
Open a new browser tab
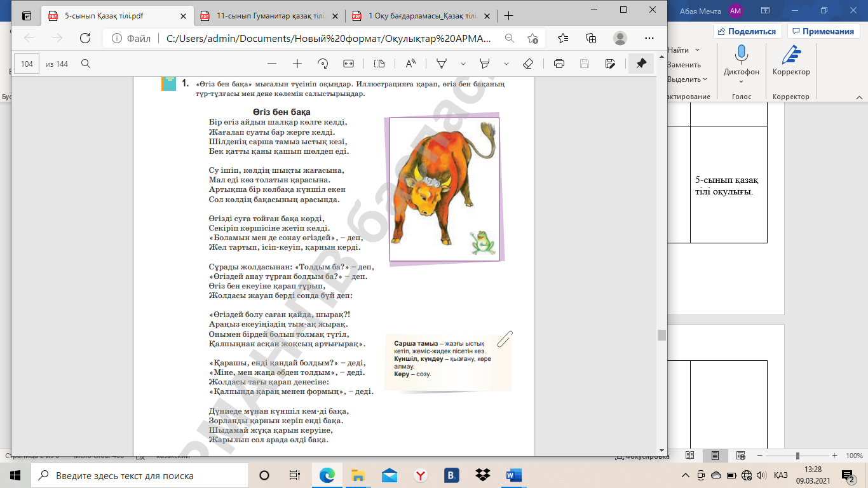coord(508,16)
